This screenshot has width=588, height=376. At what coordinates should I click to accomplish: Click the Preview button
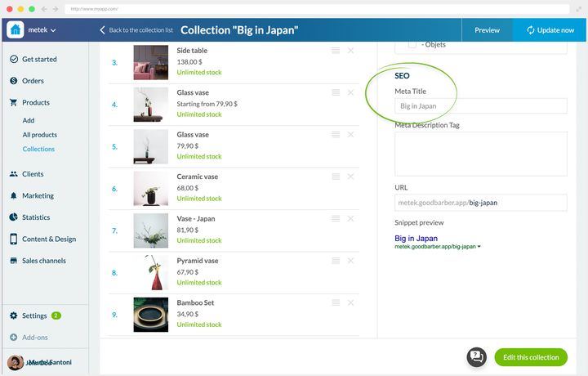point(487,30)
